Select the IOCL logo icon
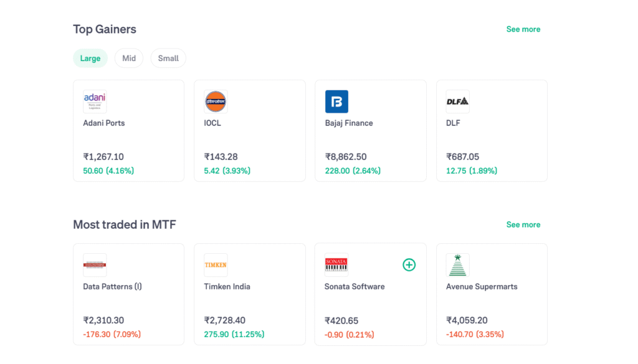The height and width of the screenshot is (364, 638). click(x=216, y=101)
